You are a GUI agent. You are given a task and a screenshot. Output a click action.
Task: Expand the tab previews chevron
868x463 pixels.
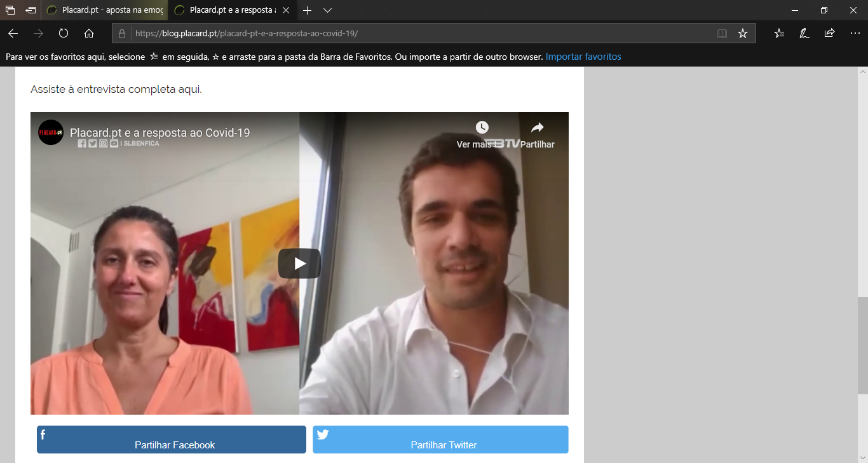coord(327,10)
